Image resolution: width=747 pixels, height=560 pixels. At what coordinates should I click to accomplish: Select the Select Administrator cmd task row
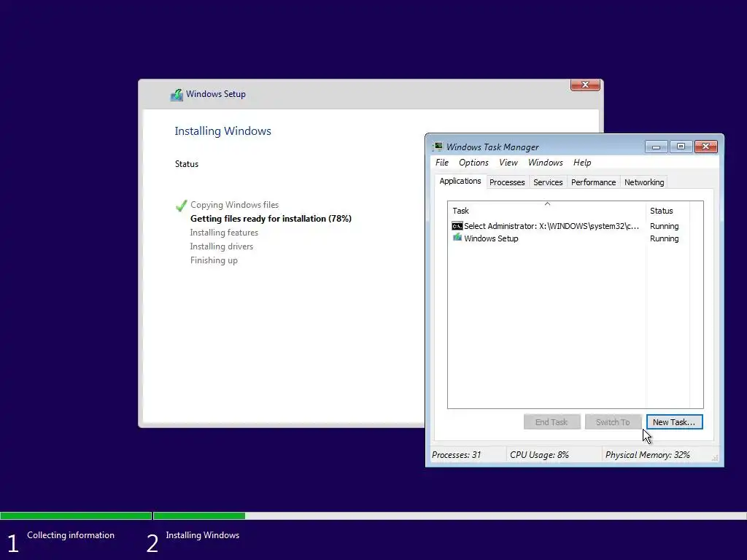[570, 226]
